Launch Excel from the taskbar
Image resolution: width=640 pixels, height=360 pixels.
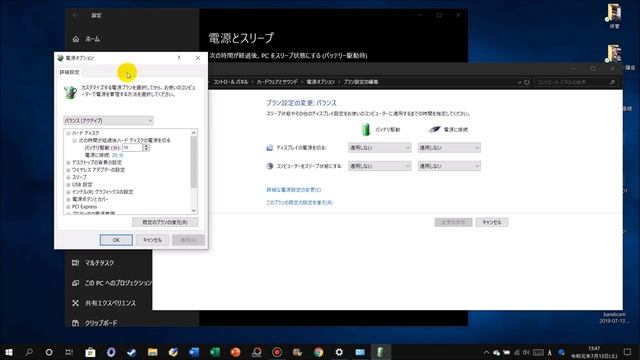[x=215, y=352]
